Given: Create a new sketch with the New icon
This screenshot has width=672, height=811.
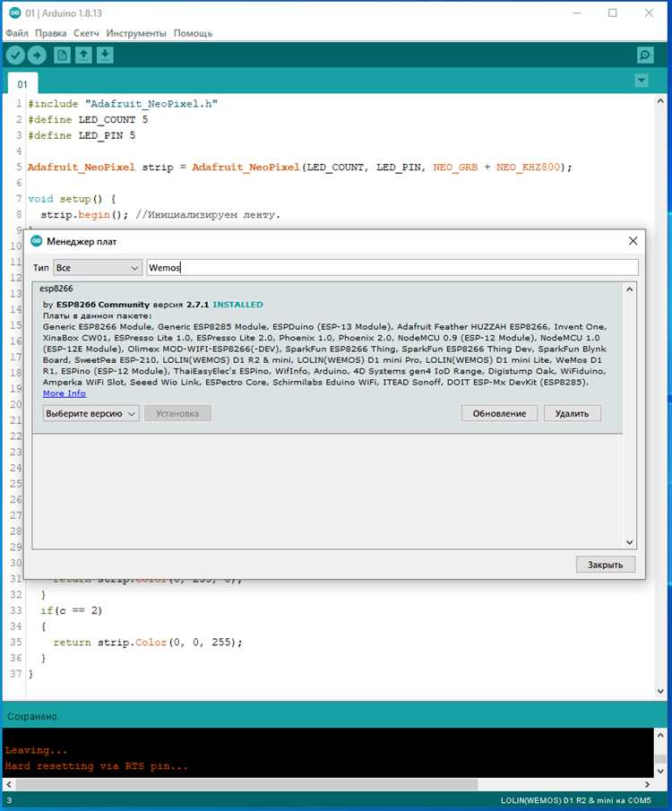Looking at the screenshot, I should point(62,55).
